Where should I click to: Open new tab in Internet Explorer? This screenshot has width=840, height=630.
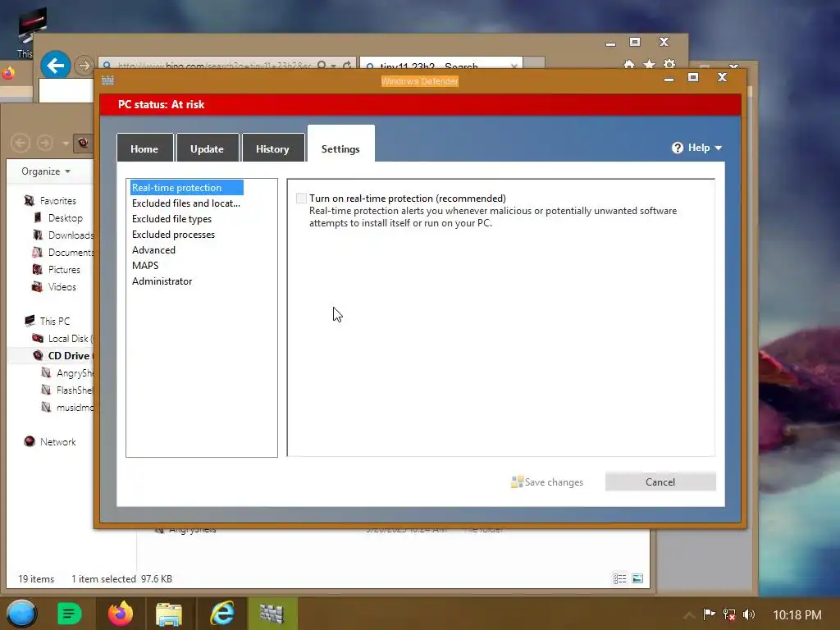click(534, 63)
